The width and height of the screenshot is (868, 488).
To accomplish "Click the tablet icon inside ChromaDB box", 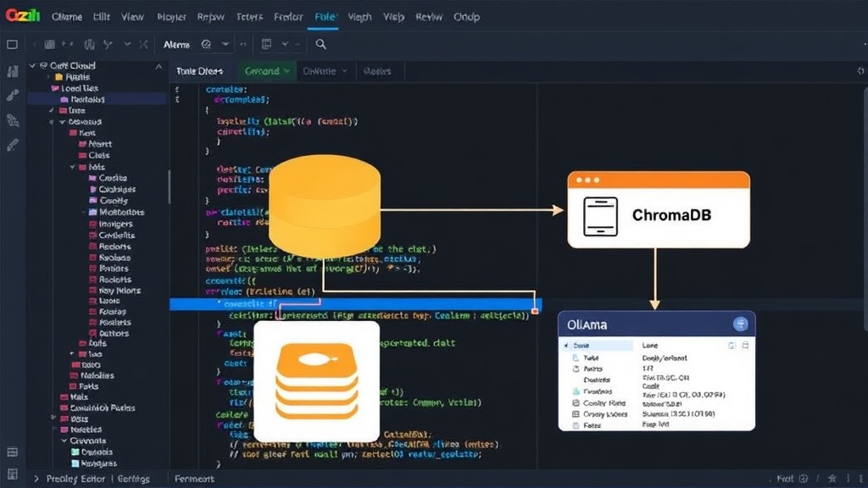I will point(601,216).
